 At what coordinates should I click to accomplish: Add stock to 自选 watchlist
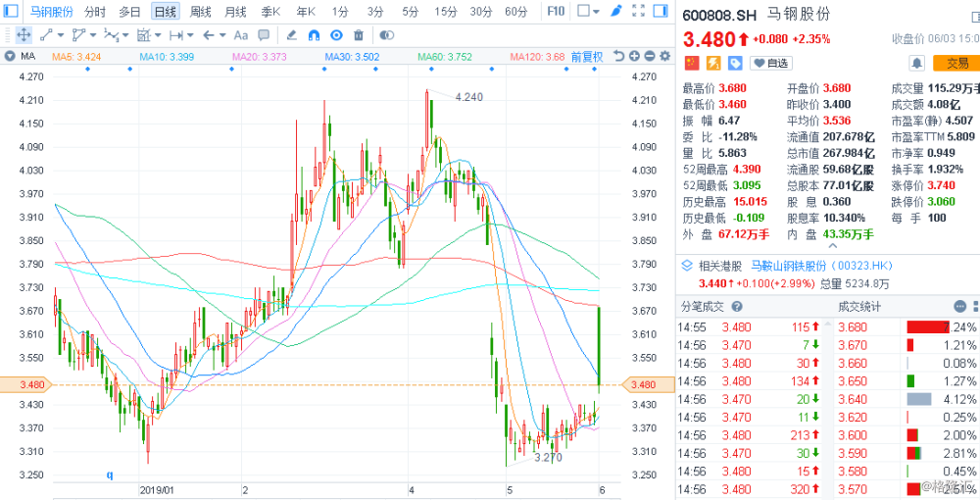point(770,63)
